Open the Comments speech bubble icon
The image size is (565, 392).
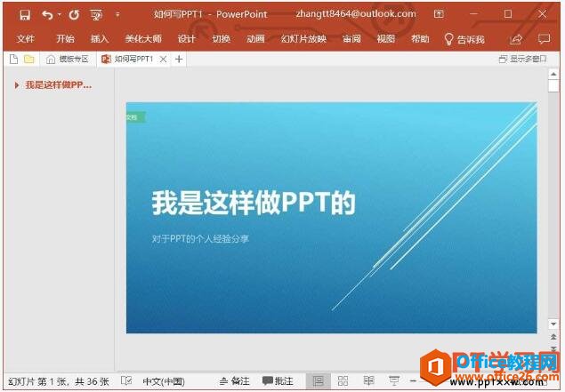[x=544, y=38]
